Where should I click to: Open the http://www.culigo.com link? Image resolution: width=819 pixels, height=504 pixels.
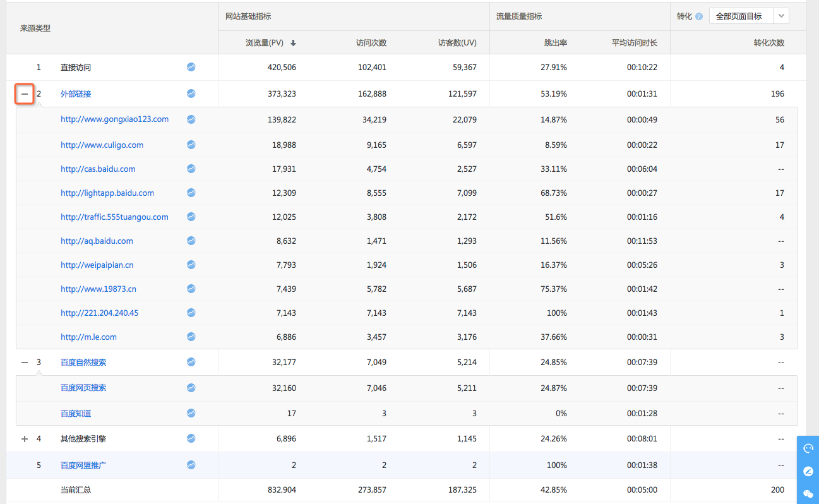(102, 145)
